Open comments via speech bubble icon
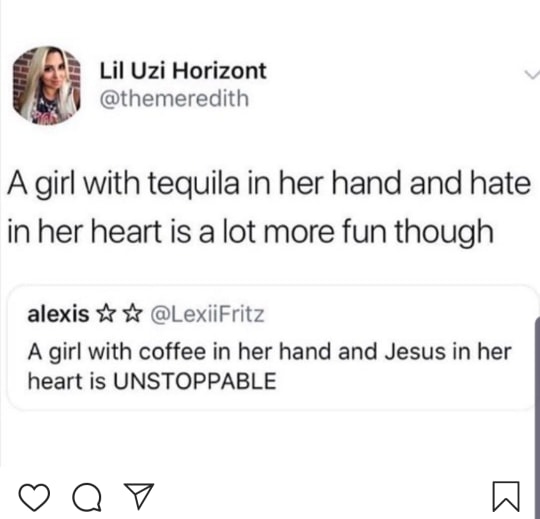The width and height of the screenshot is (540, 519). 87,497
